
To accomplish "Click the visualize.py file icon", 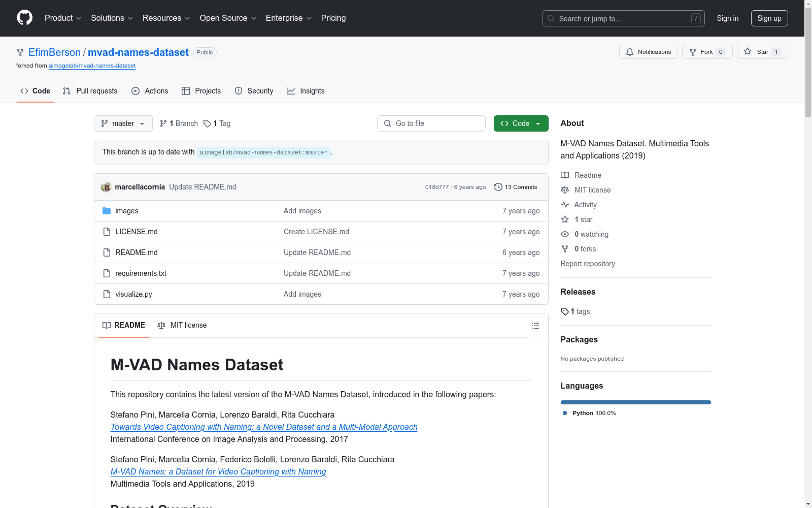I will (x=107, y=294).
